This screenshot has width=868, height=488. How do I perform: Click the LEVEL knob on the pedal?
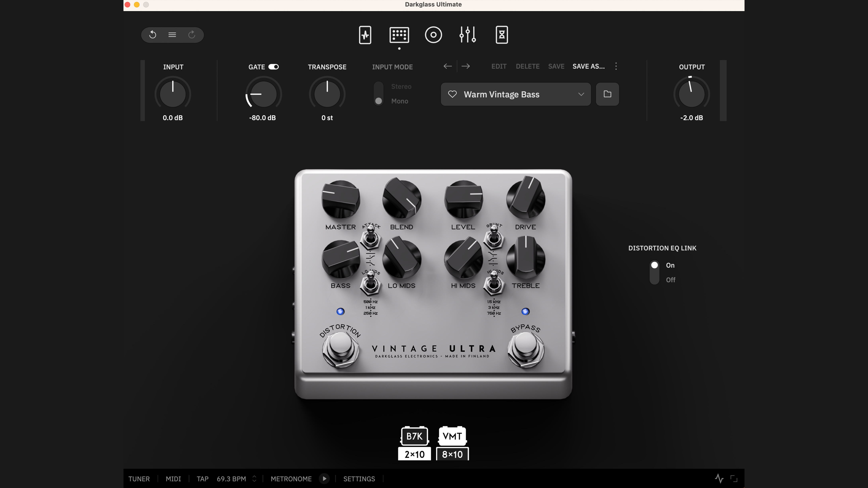tap(464, 200)
